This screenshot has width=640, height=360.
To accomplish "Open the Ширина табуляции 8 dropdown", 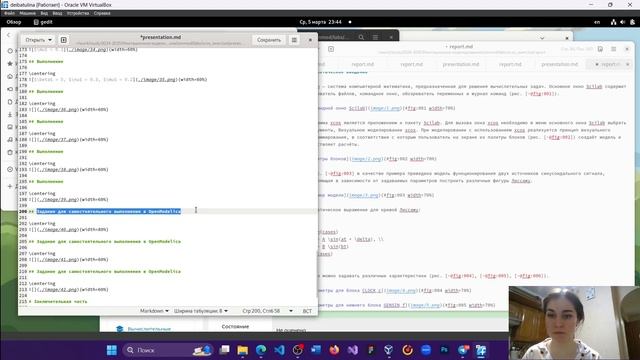I will pos(200,311).
